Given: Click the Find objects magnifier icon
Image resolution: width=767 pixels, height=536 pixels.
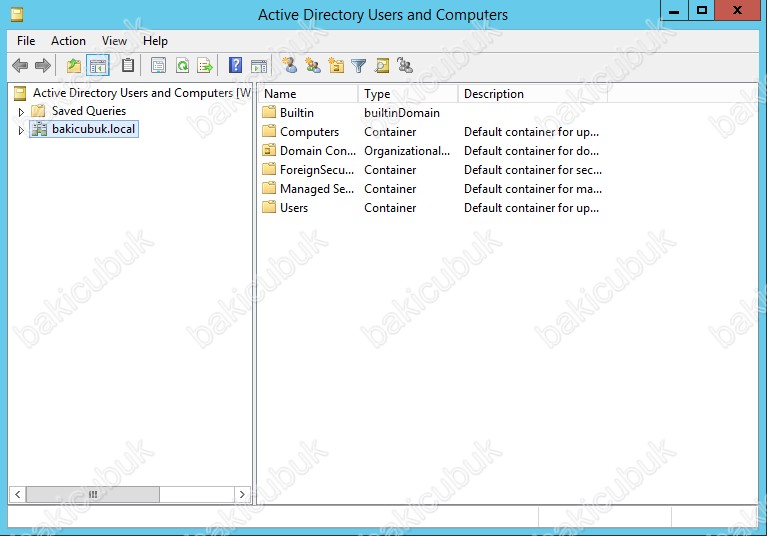Looking at the screenshot, I should (x=382, y=66).
